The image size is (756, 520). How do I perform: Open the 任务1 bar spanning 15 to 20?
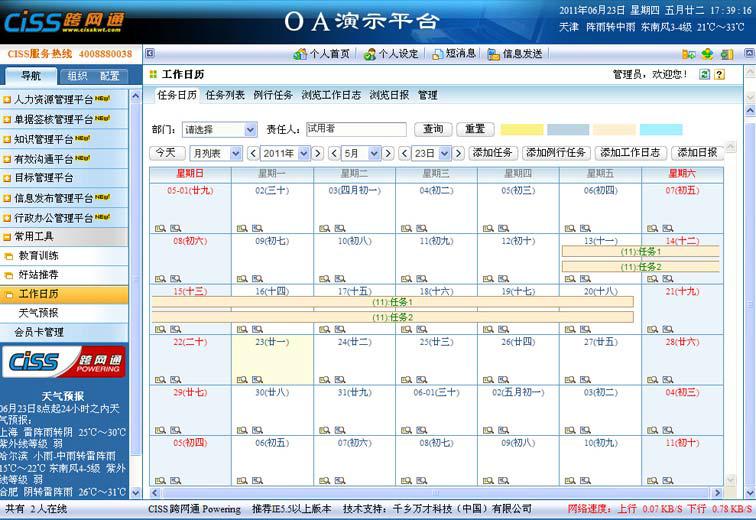(x=392, y=302)
